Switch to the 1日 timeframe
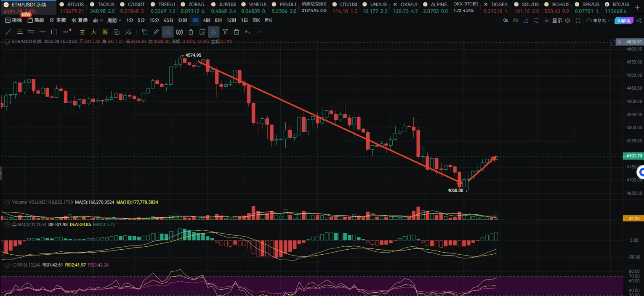644x296 pixels. (x=244, y=20)
